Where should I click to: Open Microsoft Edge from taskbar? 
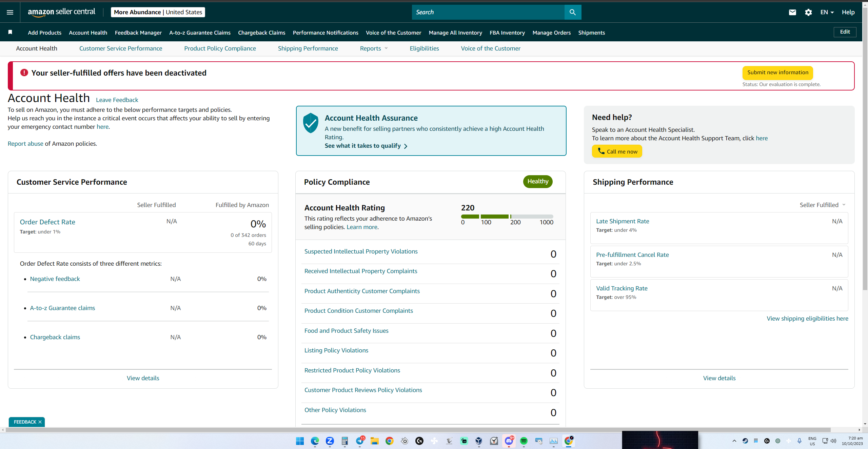[315, 441]
